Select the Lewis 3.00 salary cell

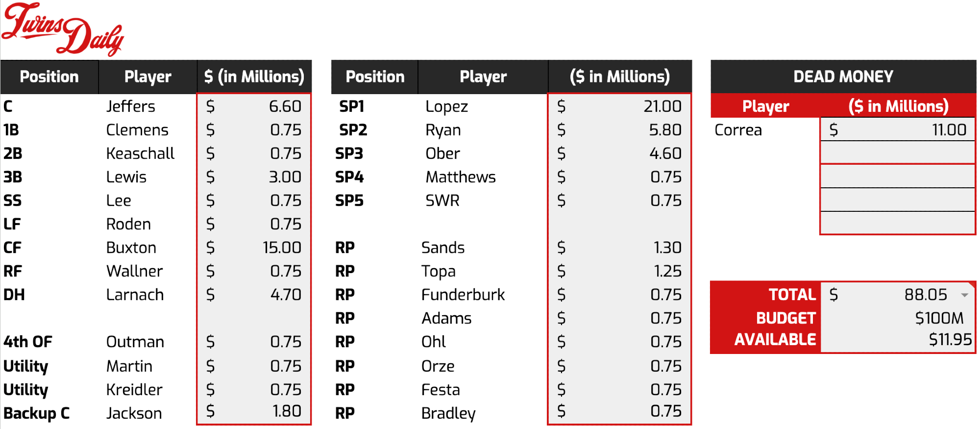254,177
